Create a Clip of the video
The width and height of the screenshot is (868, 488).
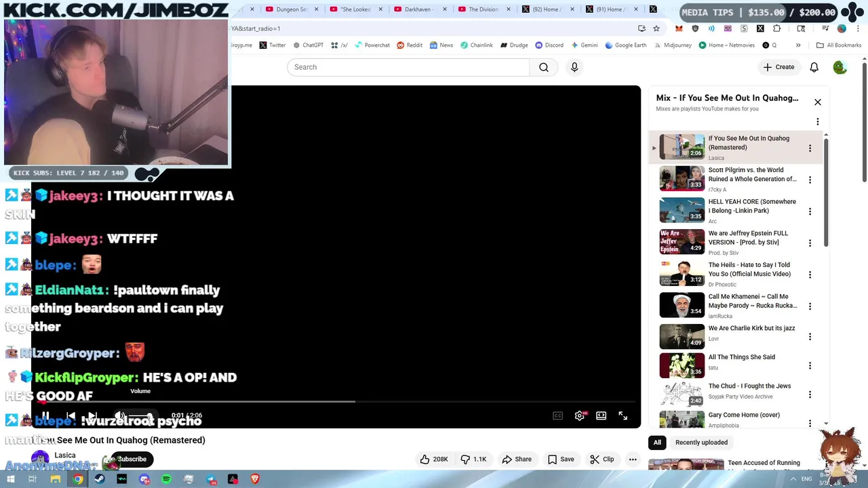pos(602,459)
